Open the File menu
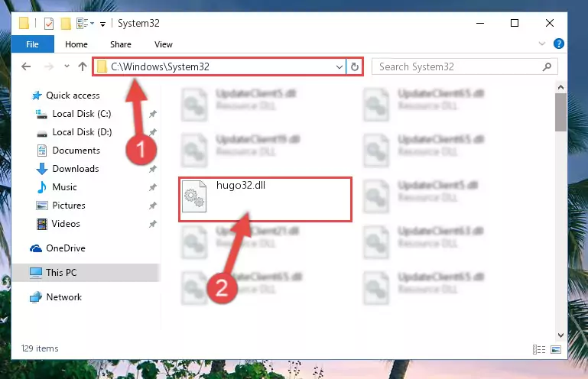The width and height of the screenshot is (588, 379). (33, 44)
